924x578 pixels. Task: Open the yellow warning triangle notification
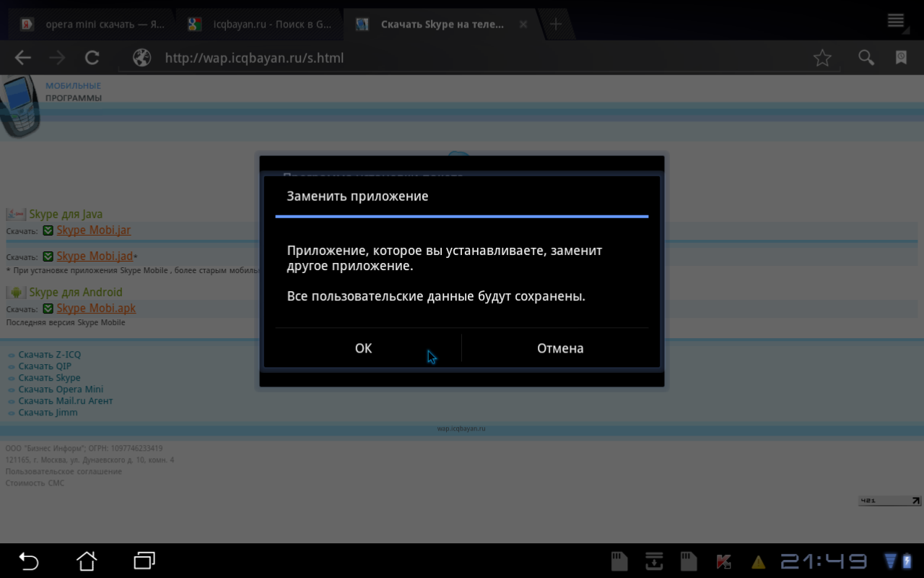(x=758, y=562)
